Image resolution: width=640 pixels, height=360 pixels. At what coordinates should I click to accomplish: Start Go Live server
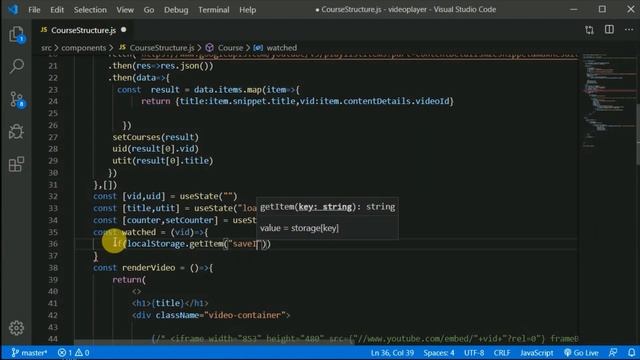tap(581, 353)
